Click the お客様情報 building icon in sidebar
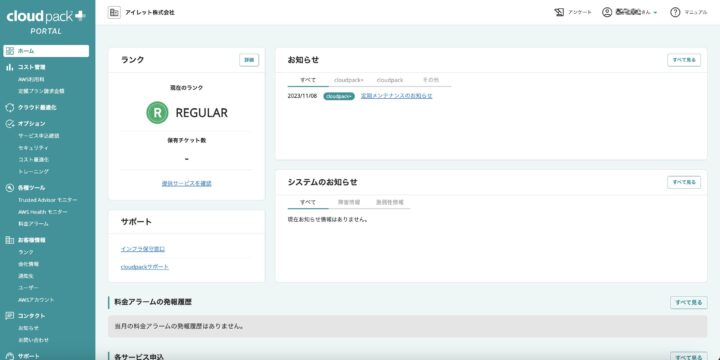The width and height of the screenshot is (720, 360). (10, 240)
